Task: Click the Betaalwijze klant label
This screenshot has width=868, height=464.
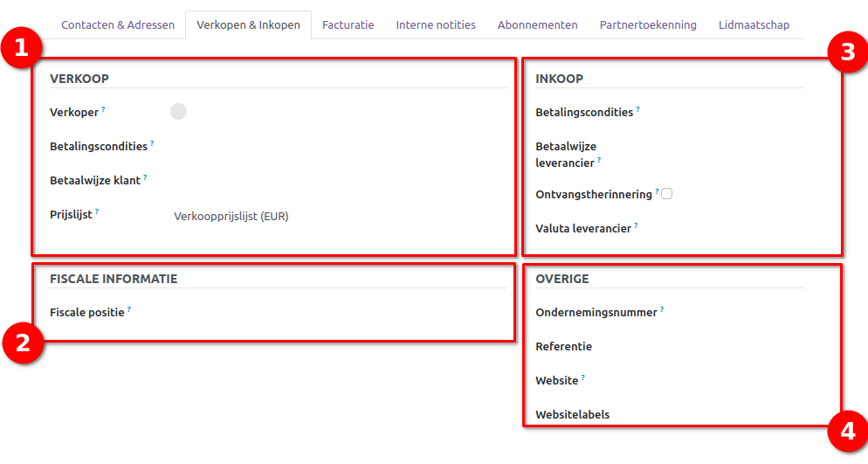Action: pos(95,181)
